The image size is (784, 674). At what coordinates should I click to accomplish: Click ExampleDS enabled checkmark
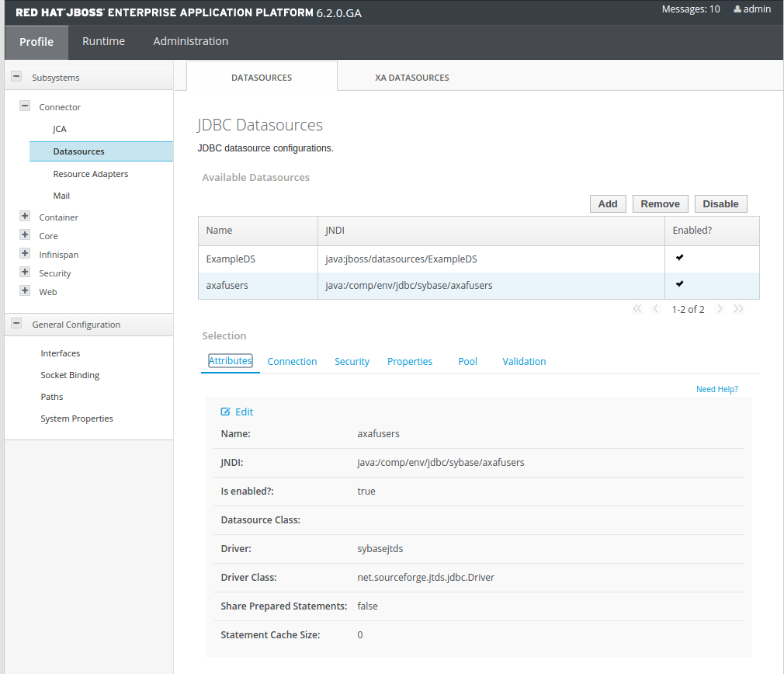point(679,258)
